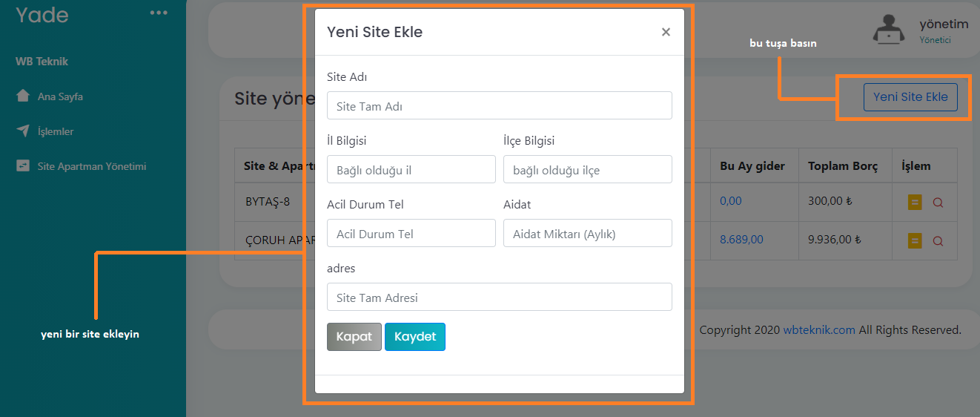Click the yellow detail icon in BYTAŞ-8 row
Screen dimensions: 980x417
915,202
